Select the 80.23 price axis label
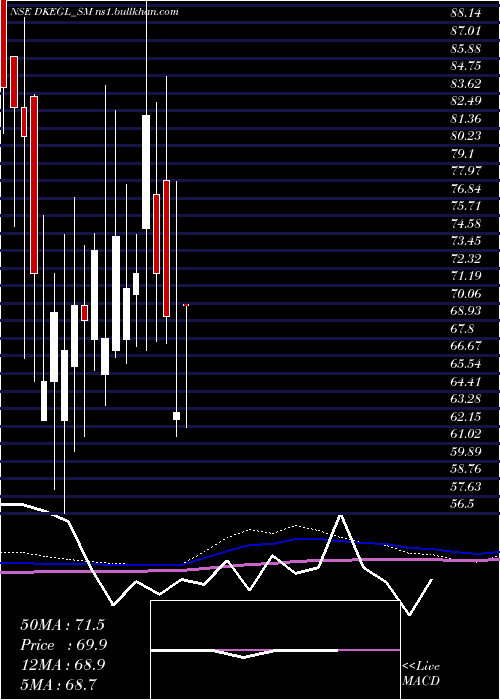The width and height of the screenshot is (500, 700). point(466,136)
